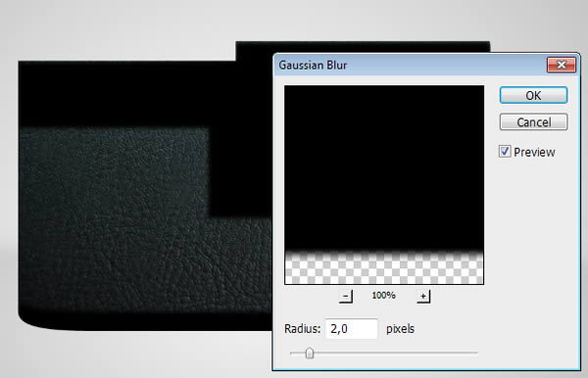Close the Gaussian Blur dialog with X
The width and height of the screenshot is (588, 378).
[562, 65]
